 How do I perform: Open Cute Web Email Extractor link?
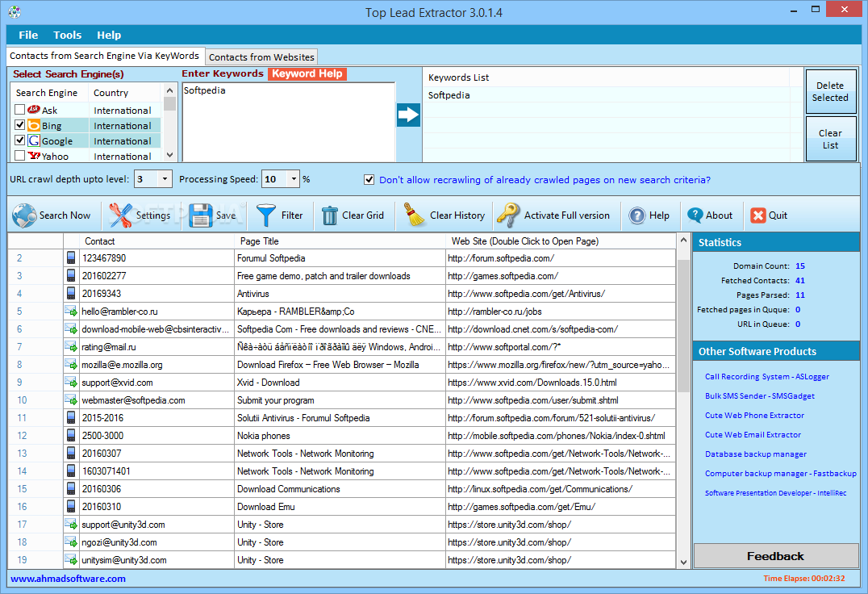[753, 434]
